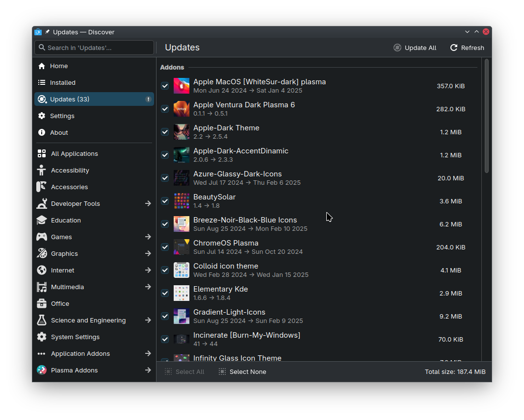Screen dimensions: 524x420
Task: Click the Apple MacOS WhiteSur-dark thumbnail
Action: coord(182,86)
